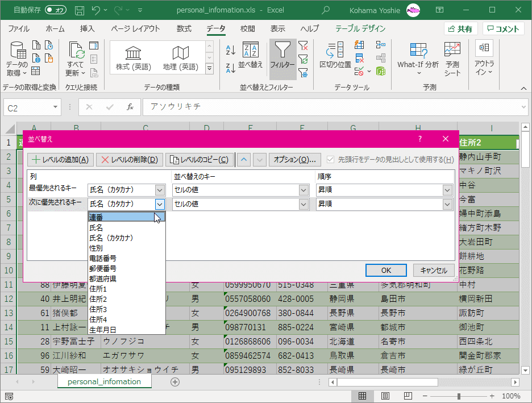
Task: Switch to Page Layout view in status bar
Action: (385, 396)
